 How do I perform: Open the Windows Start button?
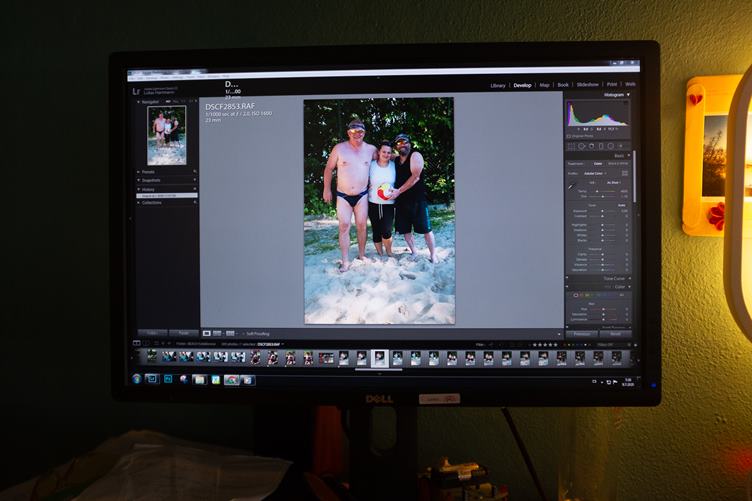coord(137,379)
